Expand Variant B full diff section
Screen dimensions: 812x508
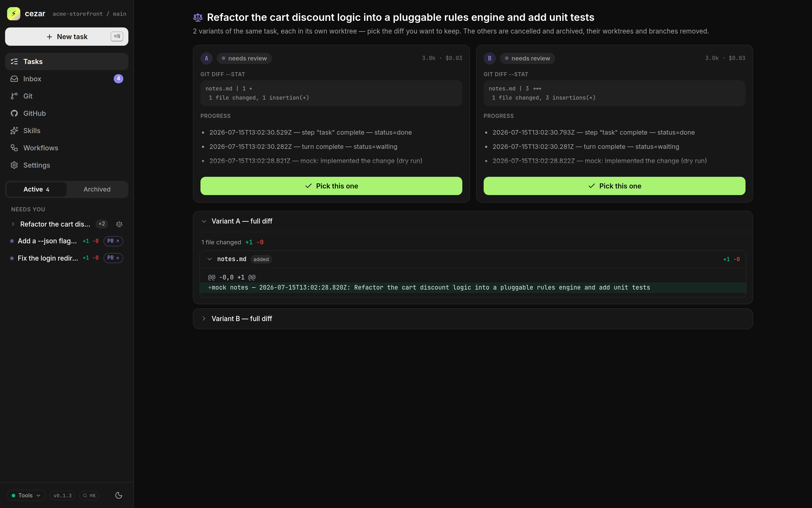pos(473,319)
